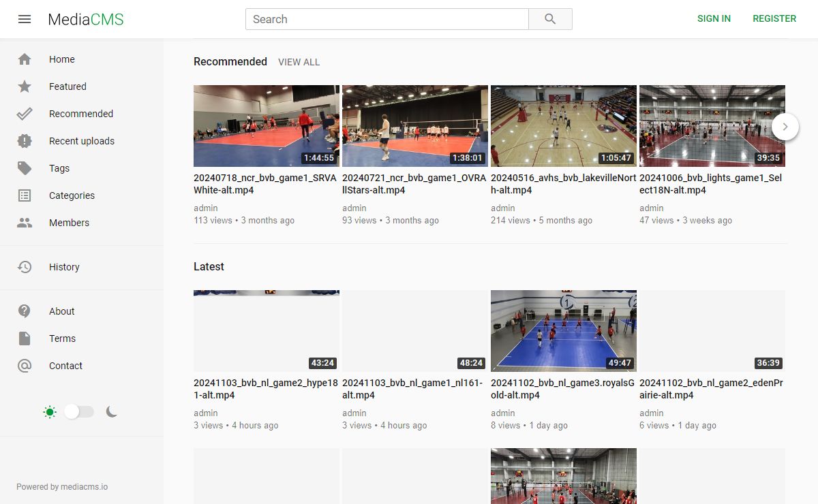Click admin under the SRVAWhite video

[x=206, y=208]
